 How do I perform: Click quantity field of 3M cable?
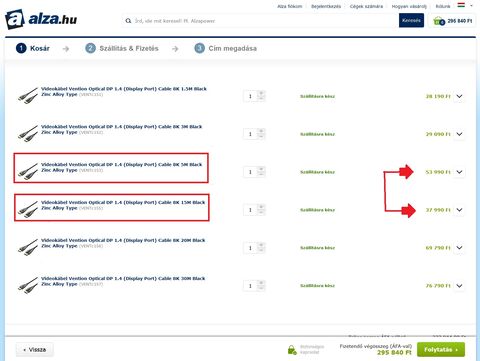pos(250,134)
